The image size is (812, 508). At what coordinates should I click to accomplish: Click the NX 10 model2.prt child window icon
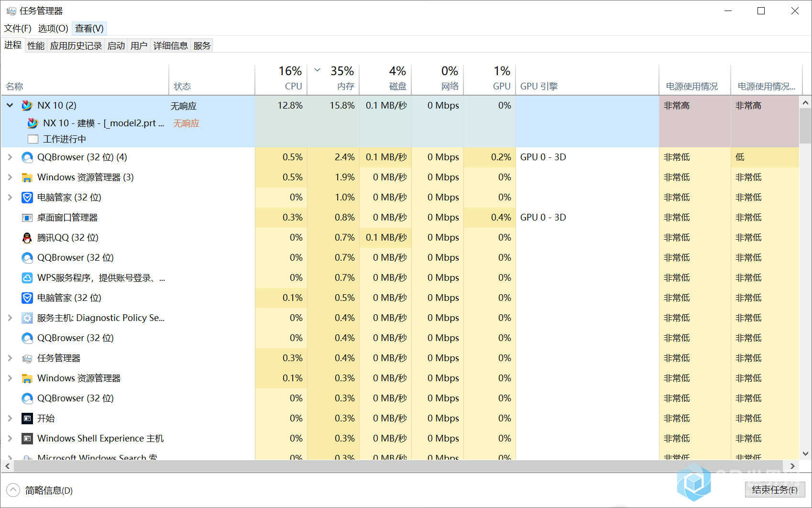[x=33, y=123]
